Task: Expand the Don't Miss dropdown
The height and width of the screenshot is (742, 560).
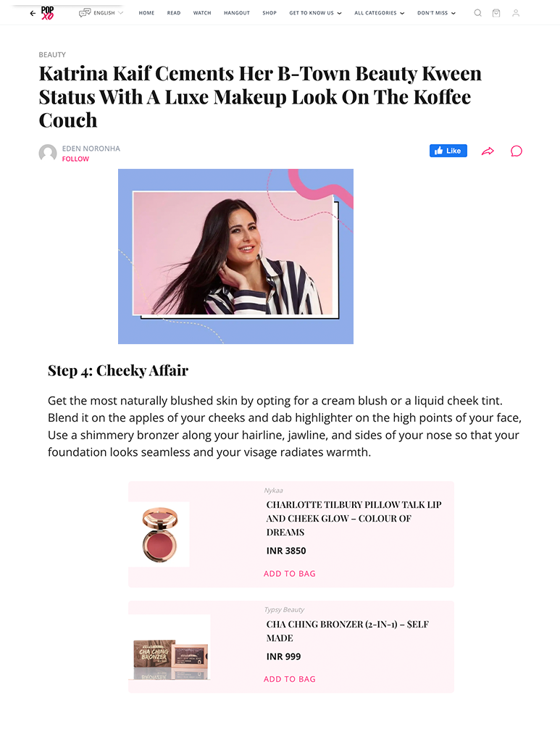Action: pos(436,13)
